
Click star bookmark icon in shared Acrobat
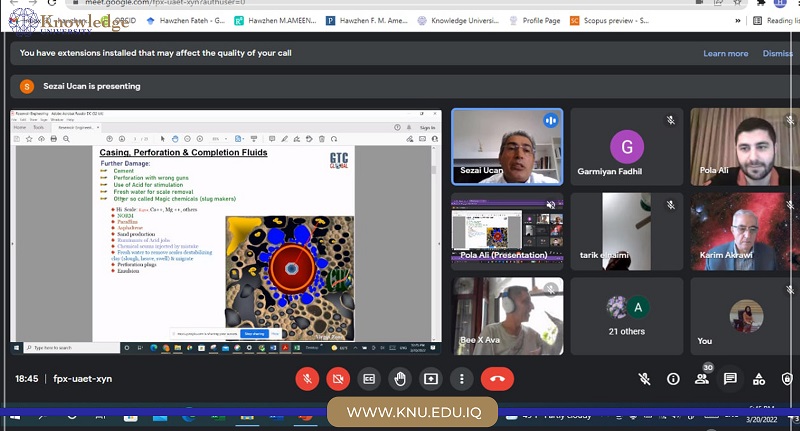(29, 139)
